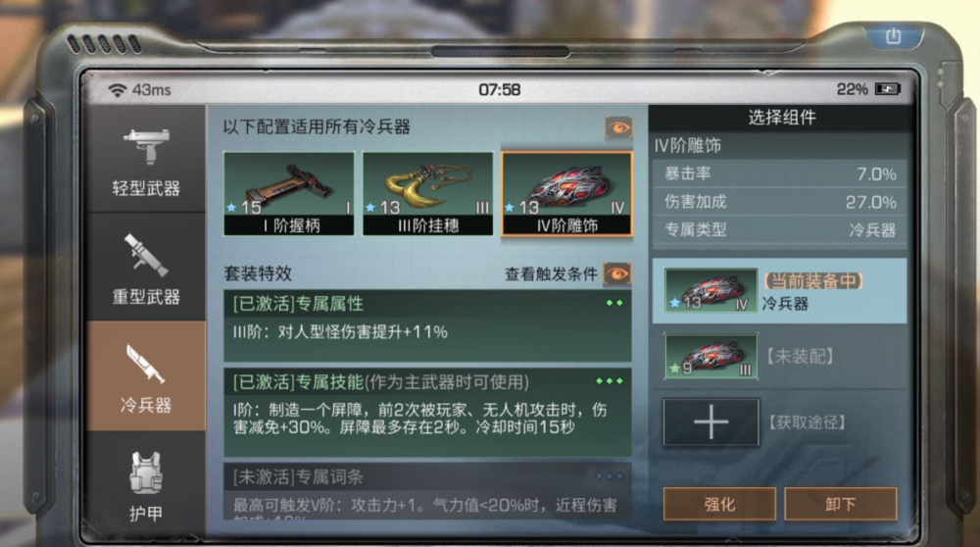Select the IV阶雕饰 ornament component slot
980x547 pixels.
(x=566, y=194)
